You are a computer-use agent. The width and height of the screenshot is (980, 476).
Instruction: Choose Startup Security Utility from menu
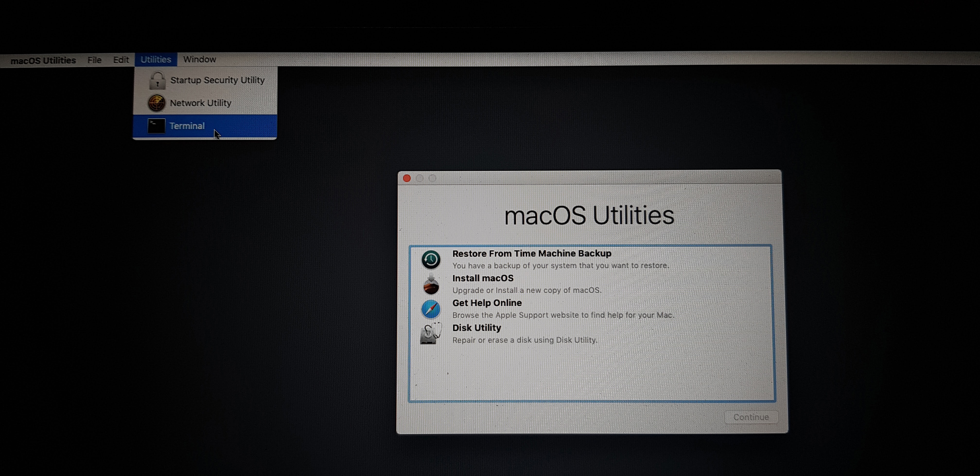coord(205,80)
